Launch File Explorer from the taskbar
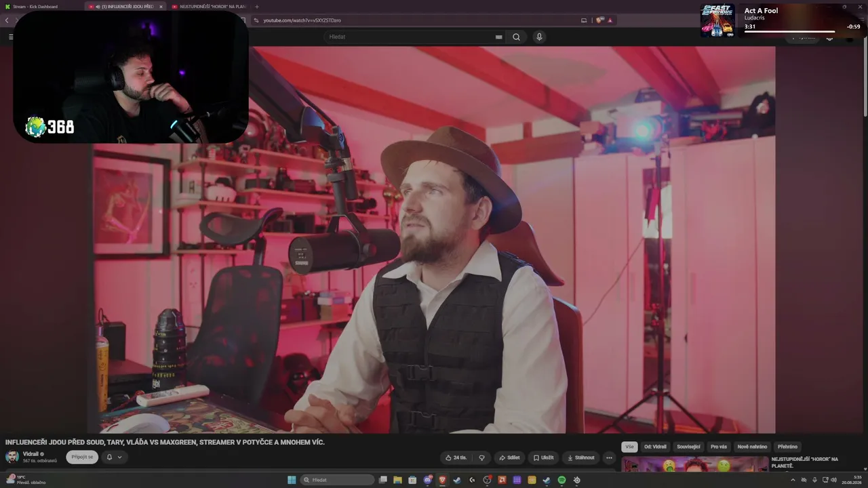The image size is (868, 488). pos(398,480)
